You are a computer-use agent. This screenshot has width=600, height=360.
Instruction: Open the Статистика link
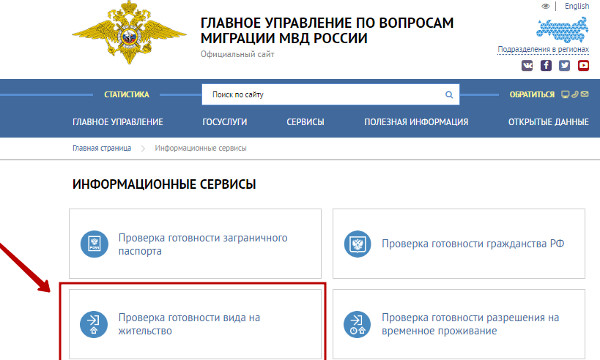pyautogui.click(x=126, y=94)
